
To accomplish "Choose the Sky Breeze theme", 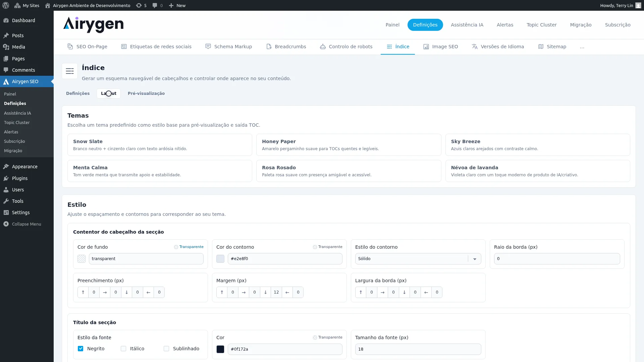I will (538, 145).
